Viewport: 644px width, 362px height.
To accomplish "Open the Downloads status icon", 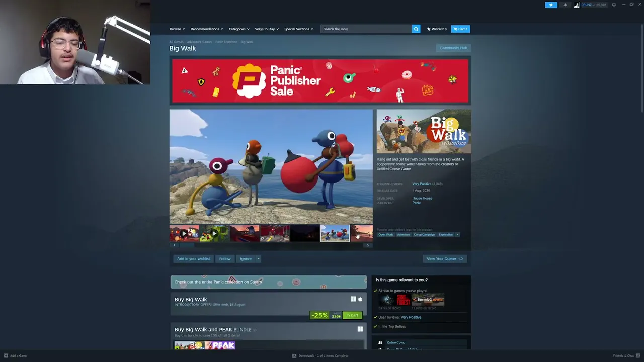I will 294,355.
